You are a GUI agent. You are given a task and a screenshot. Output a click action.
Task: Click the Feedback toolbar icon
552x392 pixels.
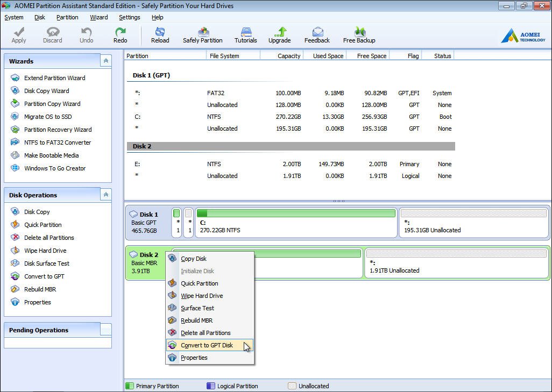[317, 35]
